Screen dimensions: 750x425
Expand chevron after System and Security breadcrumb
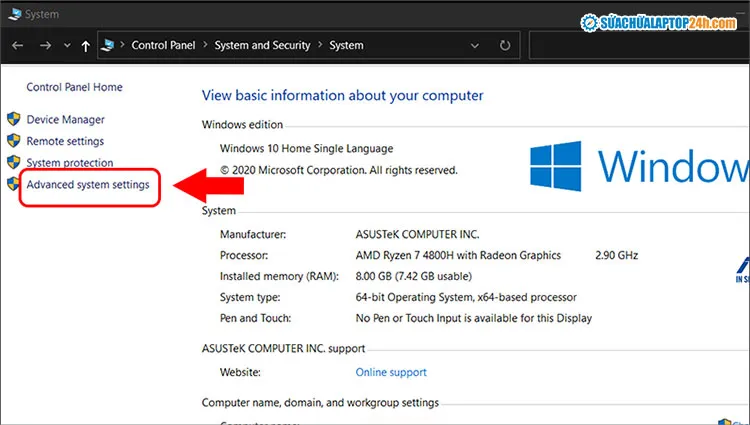(x=319, y=45)
